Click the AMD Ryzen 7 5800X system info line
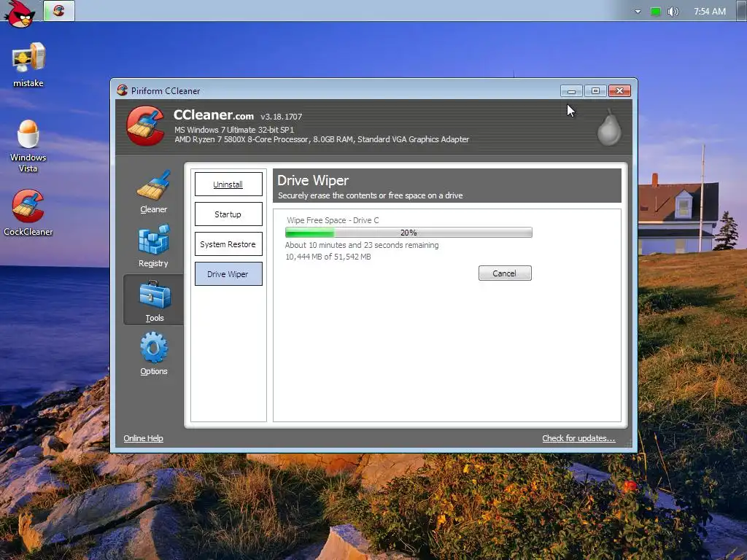This screenshot has height=560, width=747. click(322, 139)
